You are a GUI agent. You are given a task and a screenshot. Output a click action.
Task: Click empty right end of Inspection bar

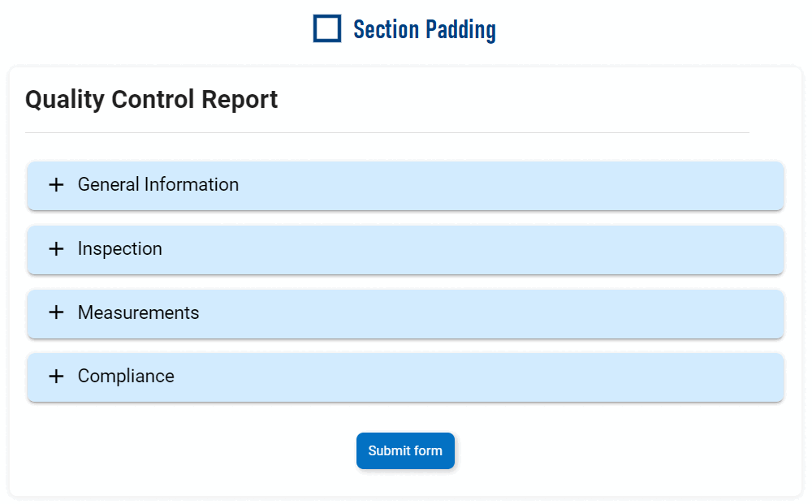pos(731,249)
